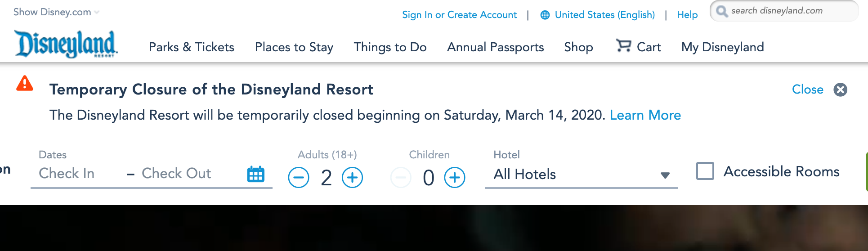The height and width of the screenshot is (251, 868).
Task: Open the Places to Stay menu
Action: click(x=294, y=47)
